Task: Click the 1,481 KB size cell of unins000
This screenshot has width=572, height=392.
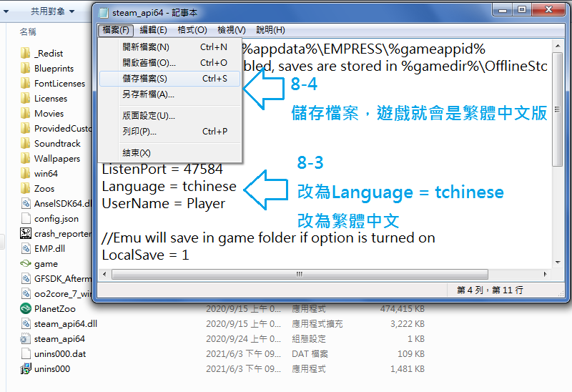Action: pos(407,368)
